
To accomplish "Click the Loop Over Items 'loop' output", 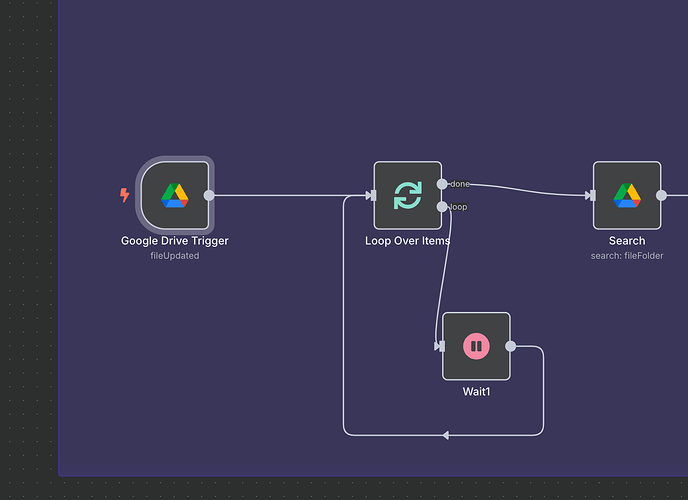I will click(x=442, y=207).
